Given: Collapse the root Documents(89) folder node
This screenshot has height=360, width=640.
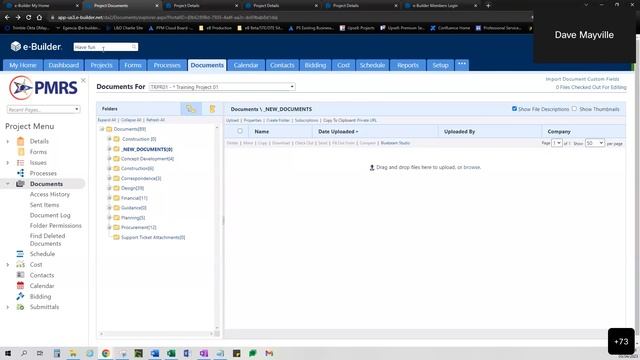Looking at the screenshot, I should click(102, 129).
